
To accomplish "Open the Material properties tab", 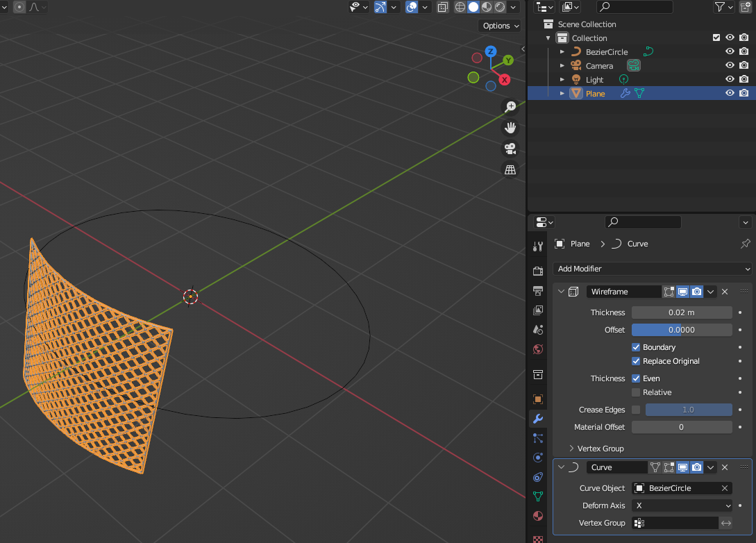I will point(538,516).
